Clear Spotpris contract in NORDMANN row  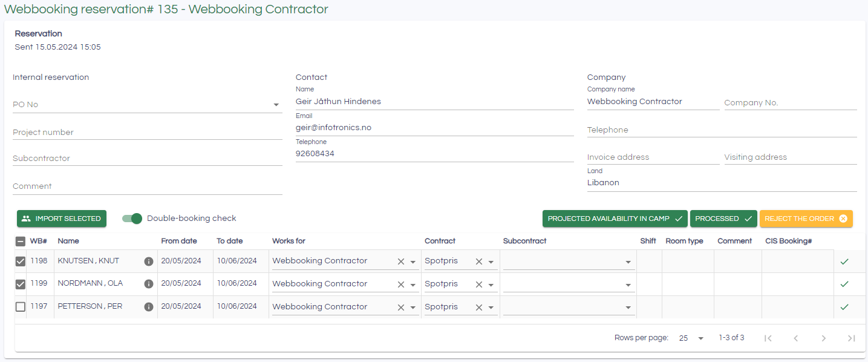point(478,285)
